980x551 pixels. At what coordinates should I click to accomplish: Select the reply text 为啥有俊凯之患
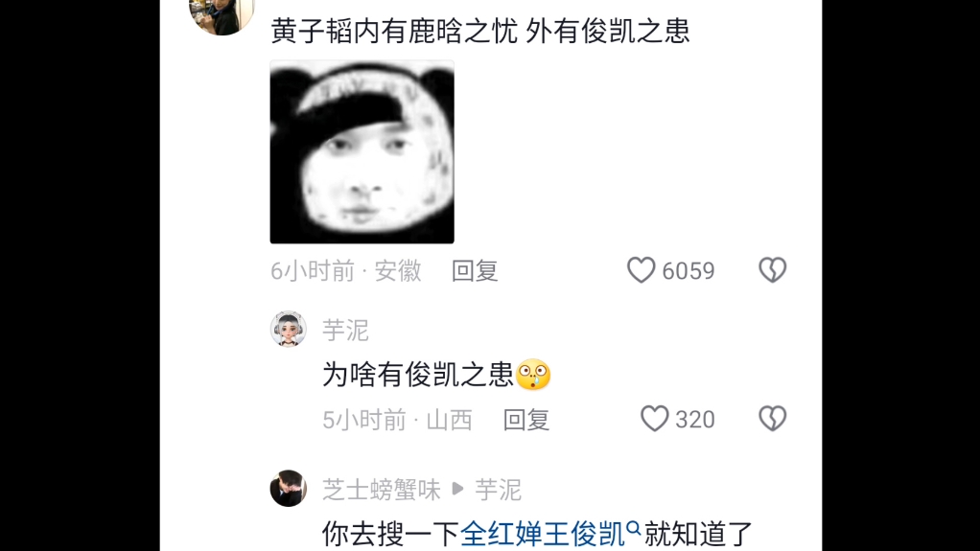click(418, 375)
